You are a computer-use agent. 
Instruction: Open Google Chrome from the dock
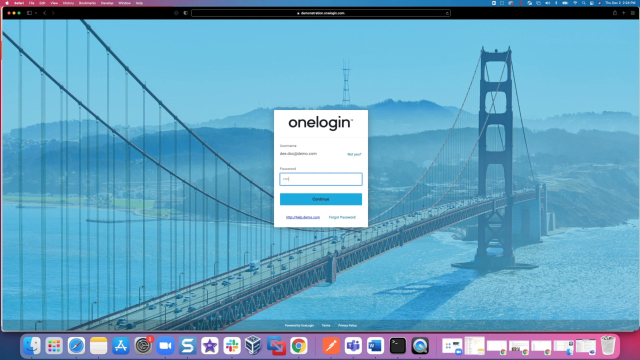[299, 346]
